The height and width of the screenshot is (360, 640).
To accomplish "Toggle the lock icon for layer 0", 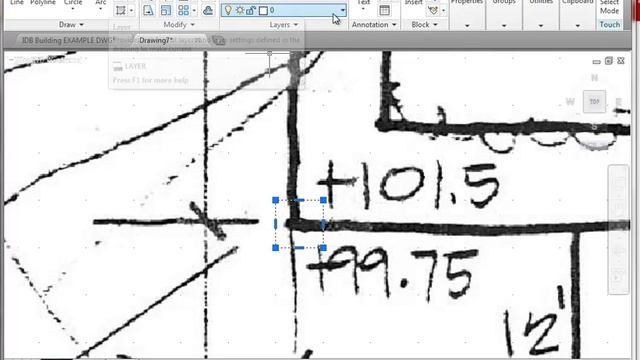I will point(251,10).
